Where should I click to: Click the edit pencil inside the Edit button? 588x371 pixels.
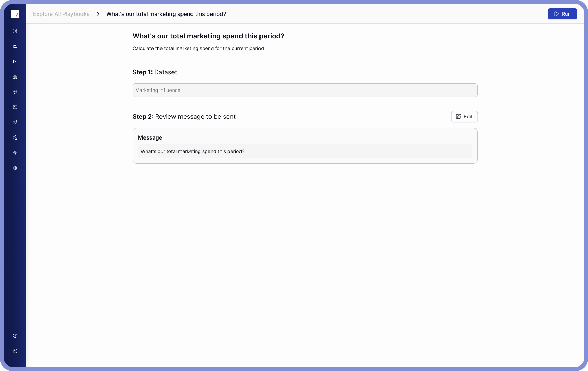459,116
